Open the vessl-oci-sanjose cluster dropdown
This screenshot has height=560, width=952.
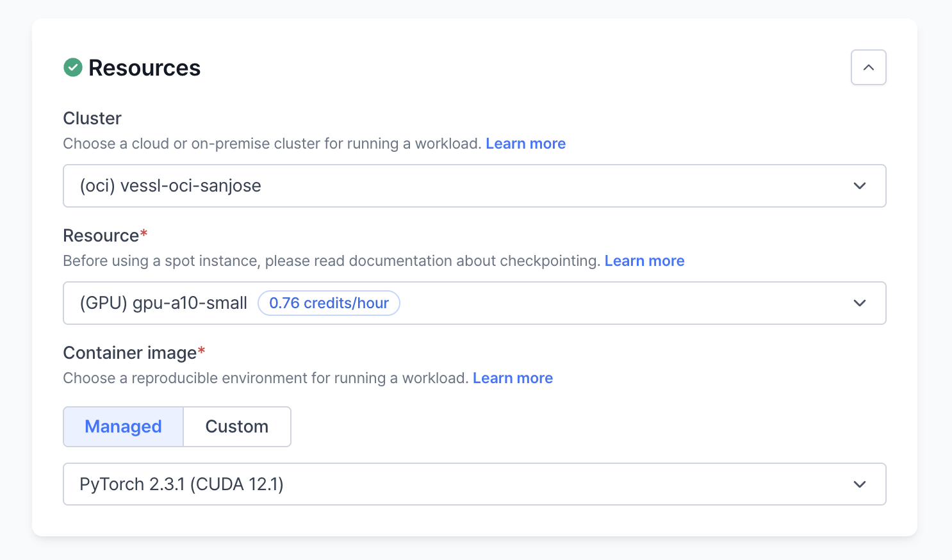click(x=448, y=186)
